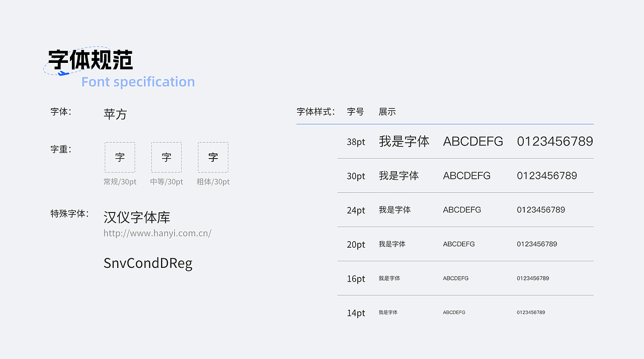Click the SnvCondDReg font name
Viewport: 644px width, 359px height.
(x=148, y=263)
